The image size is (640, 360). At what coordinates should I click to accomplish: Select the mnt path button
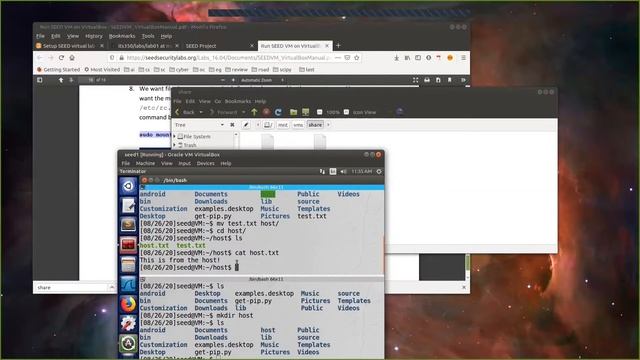[x=282, y=125]
